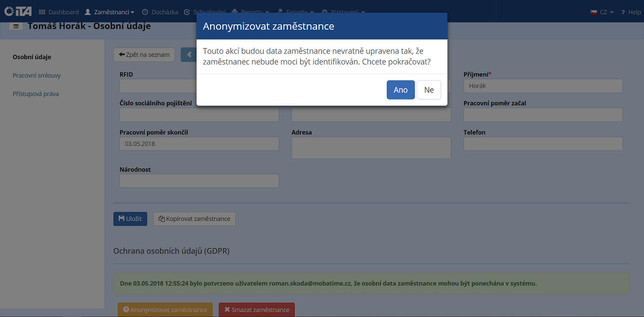Click the ID card icon beside Tomáš Horák

pyautogui.click(x=16, y=26)
